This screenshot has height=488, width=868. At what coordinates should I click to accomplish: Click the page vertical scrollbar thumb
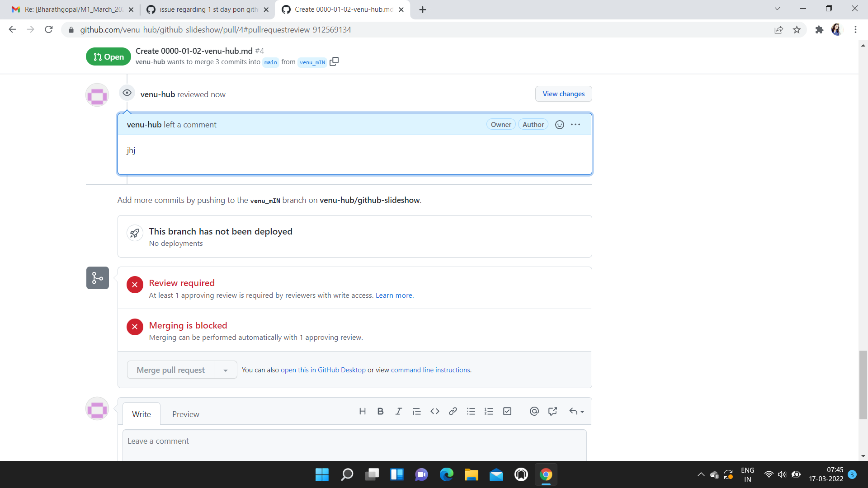[863, 385]
